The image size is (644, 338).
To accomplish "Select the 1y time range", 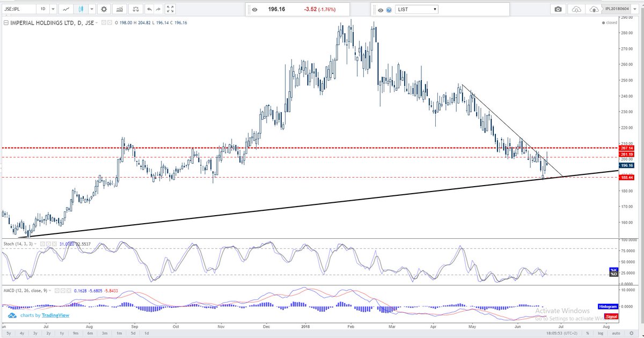I will [63, 333].
